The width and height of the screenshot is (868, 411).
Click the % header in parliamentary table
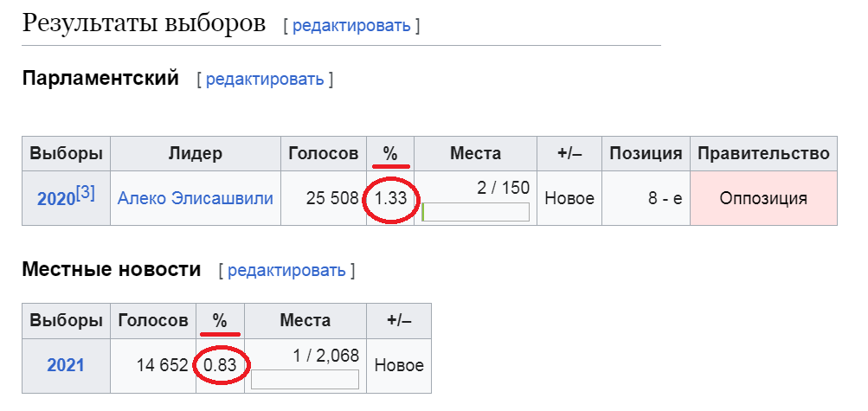point(390,154)
